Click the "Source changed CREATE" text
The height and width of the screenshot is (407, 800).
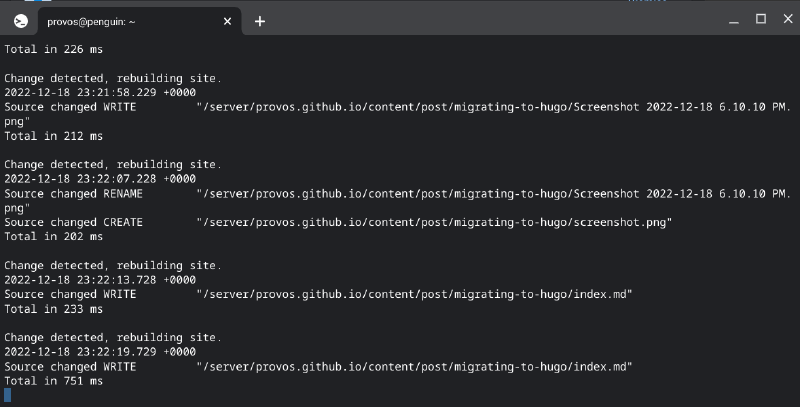pyautogui.click(x=73, y=222)
